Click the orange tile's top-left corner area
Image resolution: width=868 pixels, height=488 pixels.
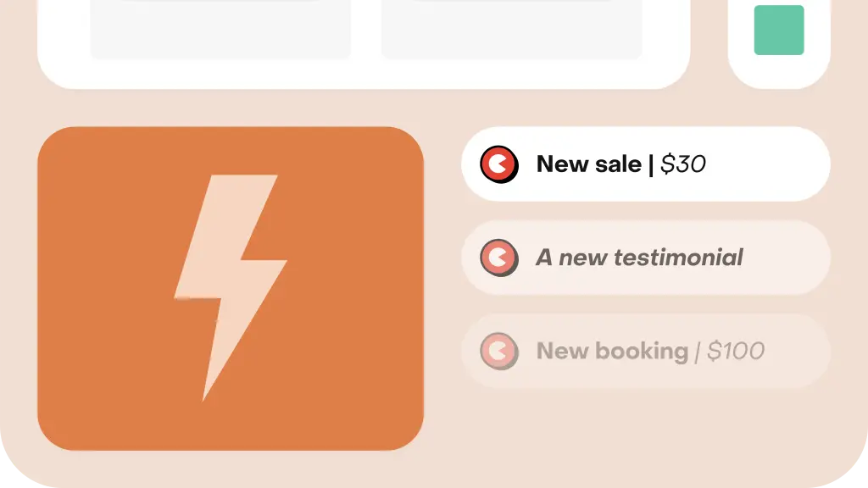click(66, 155)
